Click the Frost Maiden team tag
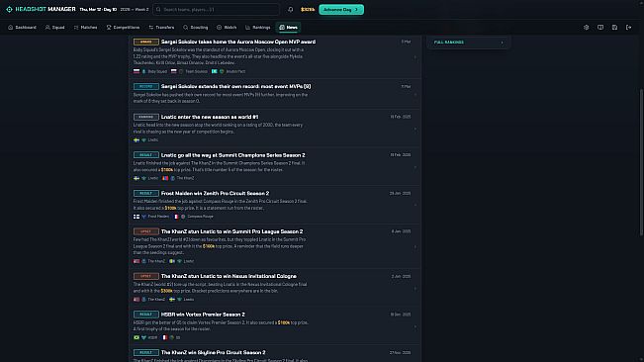Screen dimensions: 644x362 158,217
